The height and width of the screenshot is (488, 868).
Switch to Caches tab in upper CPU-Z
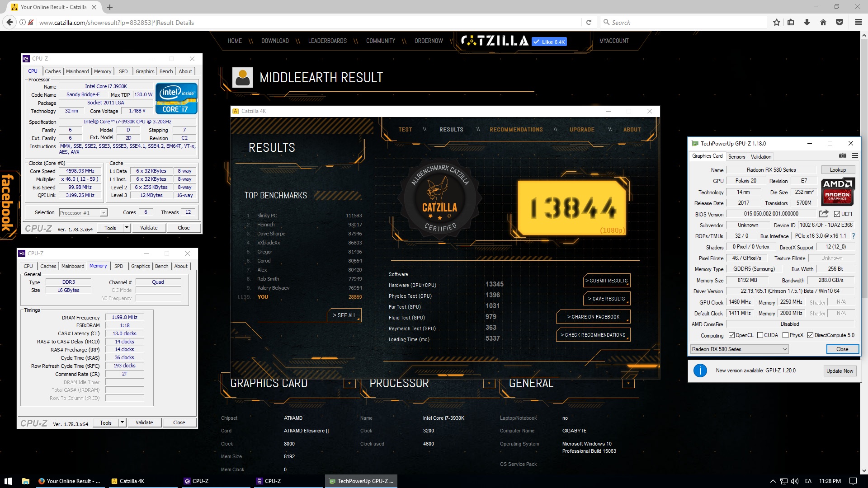[x=52, y=71]
